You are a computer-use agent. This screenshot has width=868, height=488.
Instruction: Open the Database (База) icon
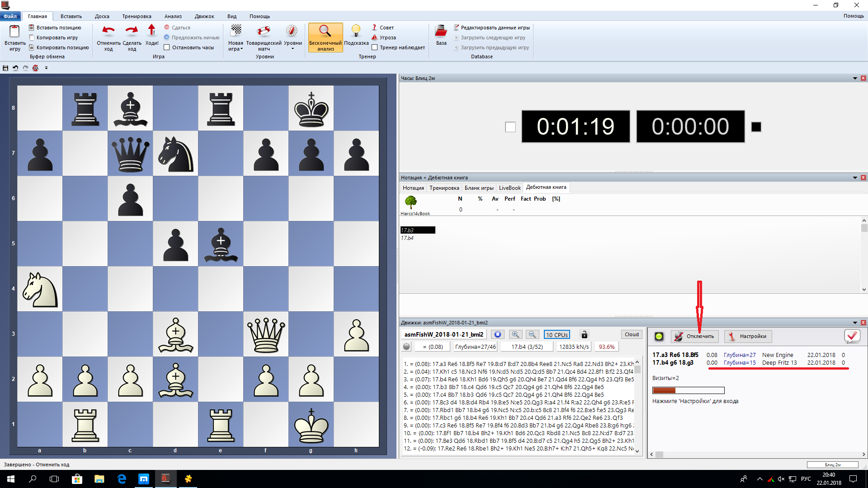tap(441, 31)
